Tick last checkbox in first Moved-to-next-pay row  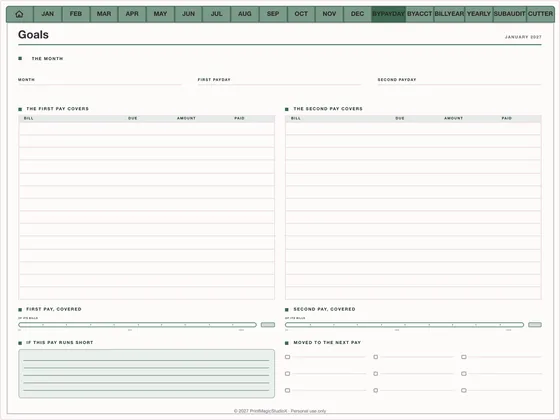click(464, 357)
